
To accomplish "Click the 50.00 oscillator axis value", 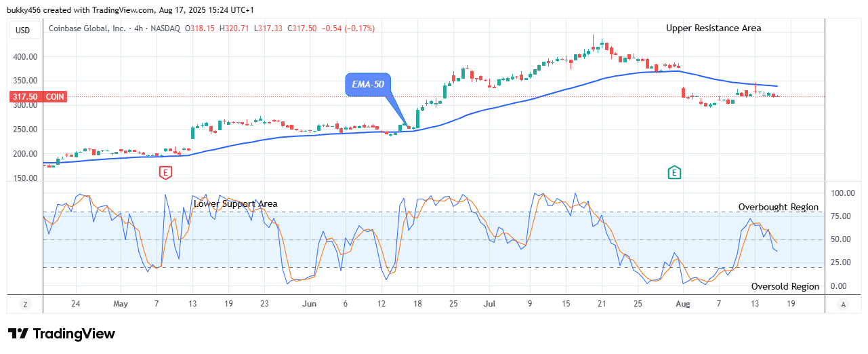I will 842,239.
